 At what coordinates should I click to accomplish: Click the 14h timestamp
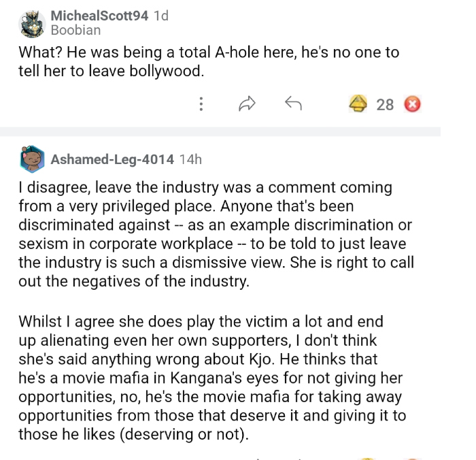(190, 160)
